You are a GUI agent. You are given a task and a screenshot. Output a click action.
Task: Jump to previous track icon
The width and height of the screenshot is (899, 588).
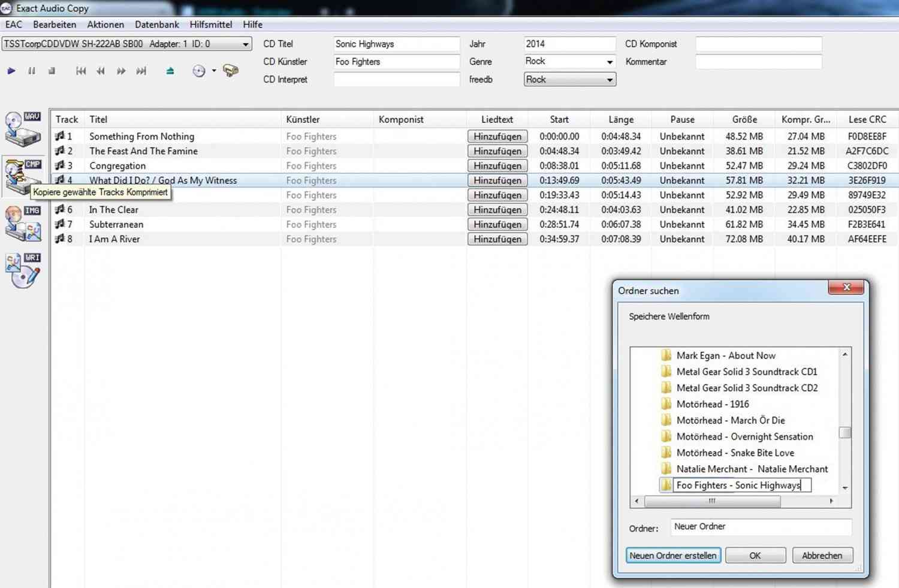pyautogui.click(x=81, y=71)
